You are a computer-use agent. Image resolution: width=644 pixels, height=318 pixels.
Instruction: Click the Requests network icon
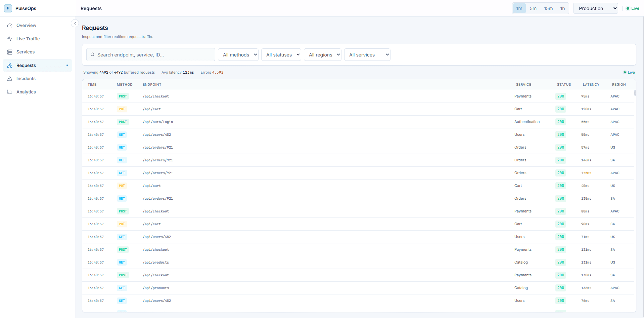tap(10, 65)
